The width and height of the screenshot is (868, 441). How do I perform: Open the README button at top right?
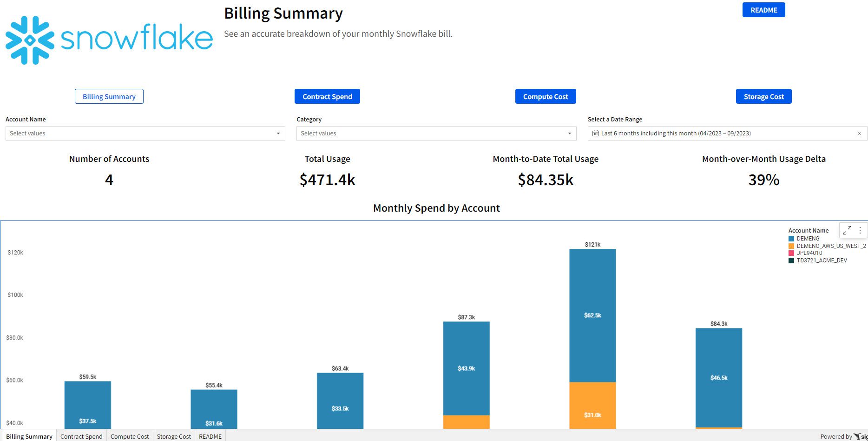763,10
